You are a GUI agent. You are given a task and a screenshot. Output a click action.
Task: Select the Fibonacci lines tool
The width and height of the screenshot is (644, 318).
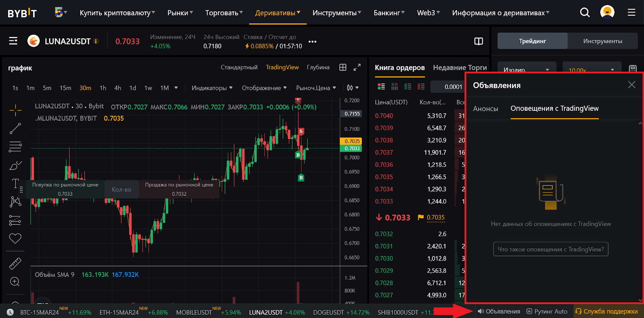(x=15, y=147)
